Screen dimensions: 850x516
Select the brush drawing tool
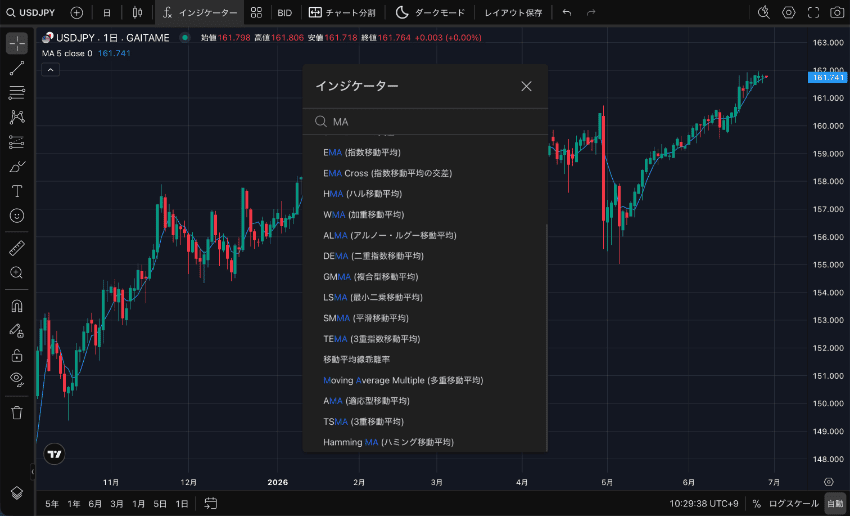click(x=17, y=166)
